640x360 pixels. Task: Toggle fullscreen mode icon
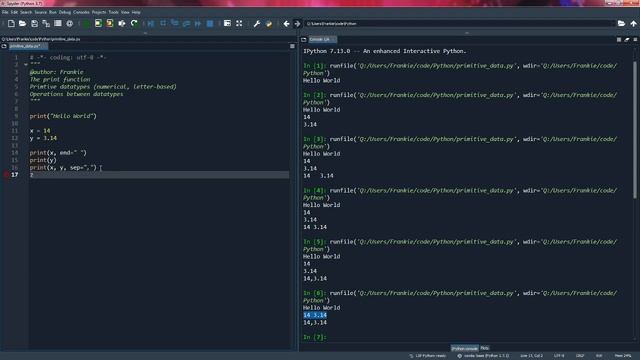(x=239, y=24)
